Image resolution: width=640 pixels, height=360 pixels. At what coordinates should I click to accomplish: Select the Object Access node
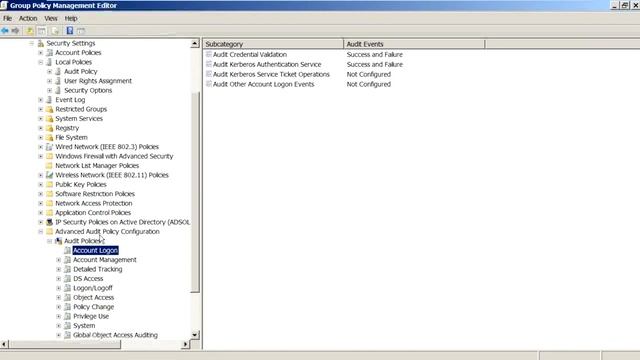[x=93, y=298]
